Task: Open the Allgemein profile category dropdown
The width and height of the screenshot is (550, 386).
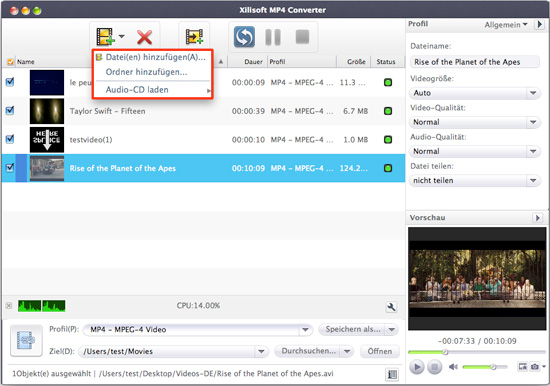Action: [x=506, y=25]
